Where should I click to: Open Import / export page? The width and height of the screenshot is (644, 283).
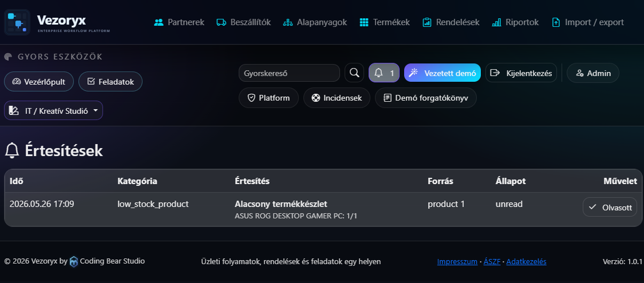coord(588,22)
